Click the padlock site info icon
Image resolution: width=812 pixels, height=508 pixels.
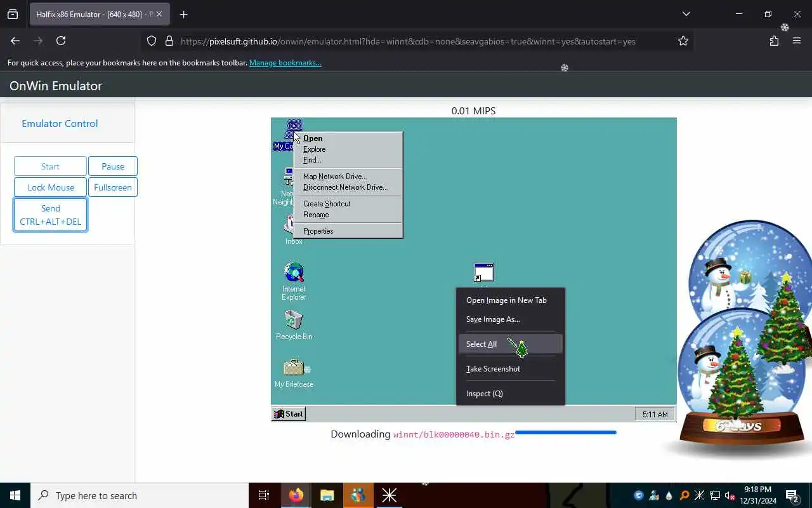169,41
